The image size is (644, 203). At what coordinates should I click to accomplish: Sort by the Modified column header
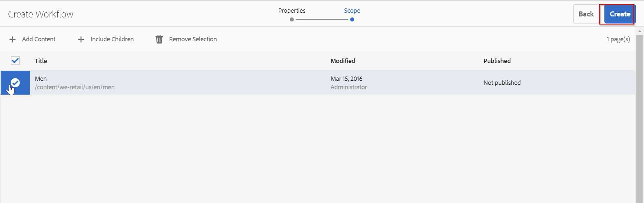click(x=343, y=61)
